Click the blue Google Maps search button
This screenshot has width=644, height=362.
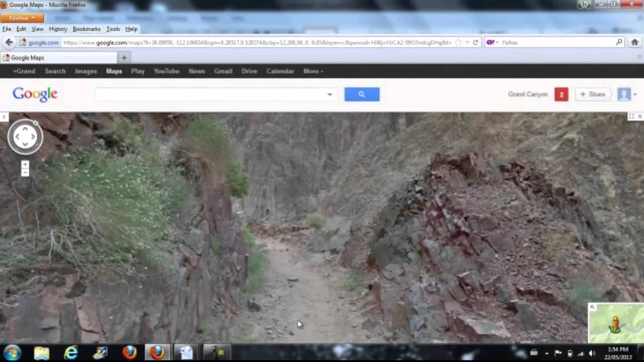(362, 94)
